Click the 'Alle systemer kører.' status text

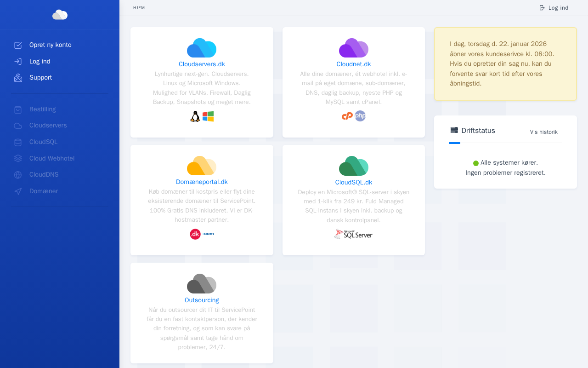509,163
